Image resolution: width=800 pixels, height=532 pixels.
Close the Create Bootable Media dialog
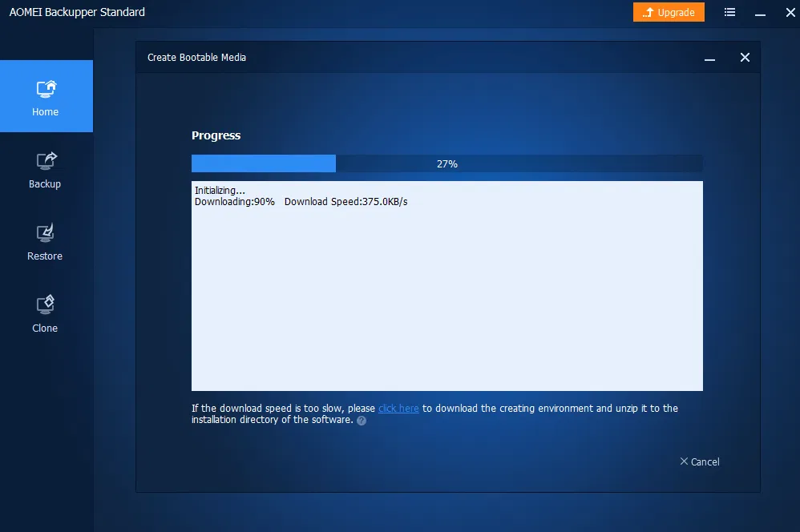tap(745, 58)
